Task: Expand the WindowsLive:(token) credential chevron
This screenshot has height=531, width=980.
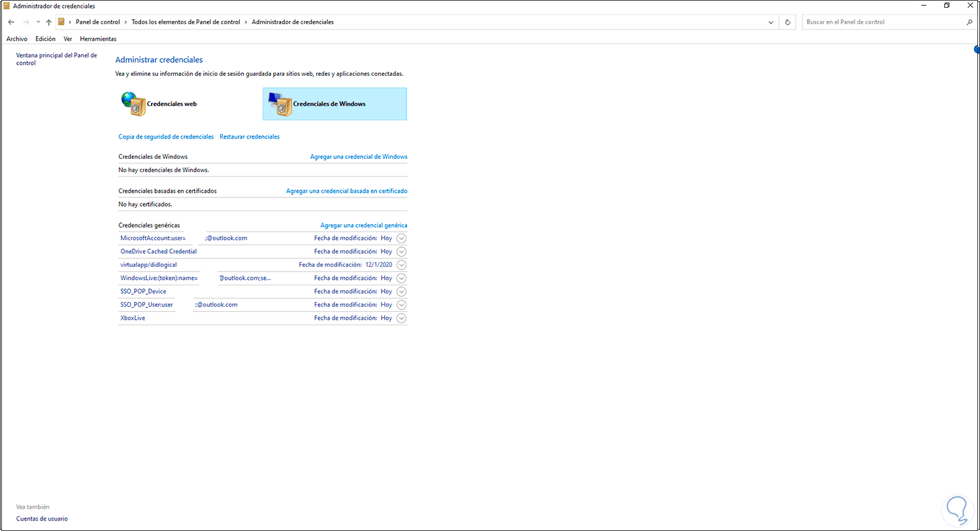Action: tap(402, 278)
